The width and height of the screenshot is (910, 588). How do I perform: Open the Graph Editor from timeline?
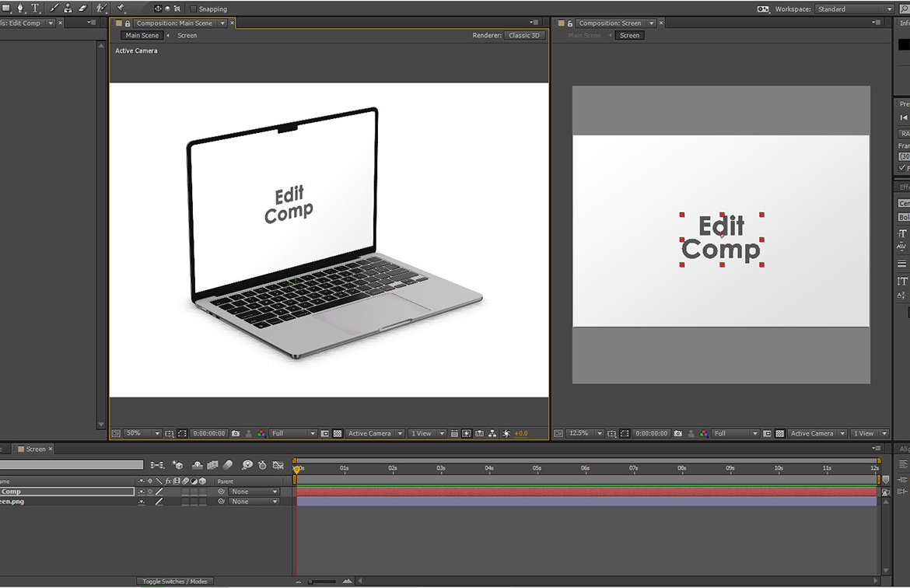pos(278,465)
